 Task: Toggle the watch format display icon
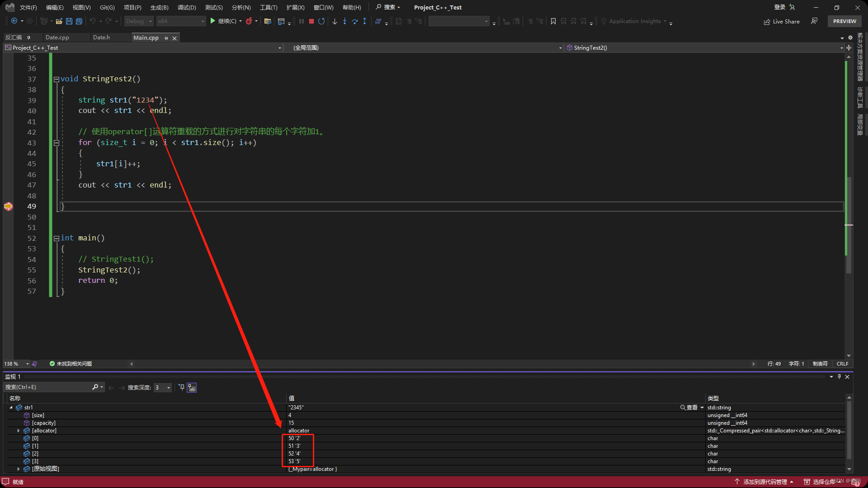click(192, 388)
